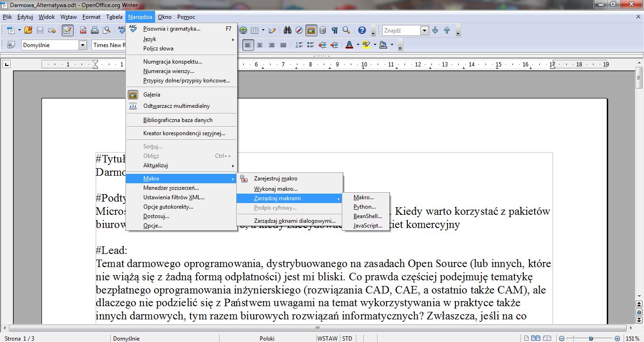The width and height of the screenshot is (644, 342).
Task: Open the Font Color dropdown arrow
Action: pos(358,45)
